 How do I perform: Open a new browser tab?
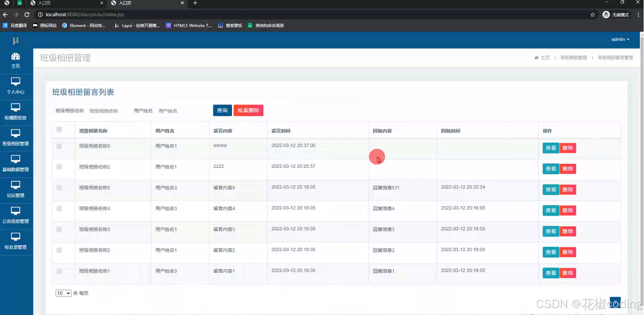pos(195,3)
